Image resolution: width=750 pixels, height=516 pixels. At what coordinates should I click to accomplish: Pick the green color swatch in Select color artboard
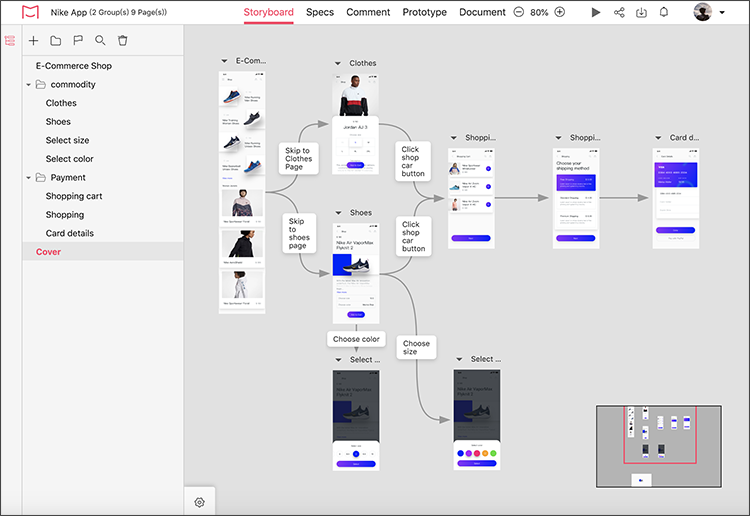click(x=493, y=453)
